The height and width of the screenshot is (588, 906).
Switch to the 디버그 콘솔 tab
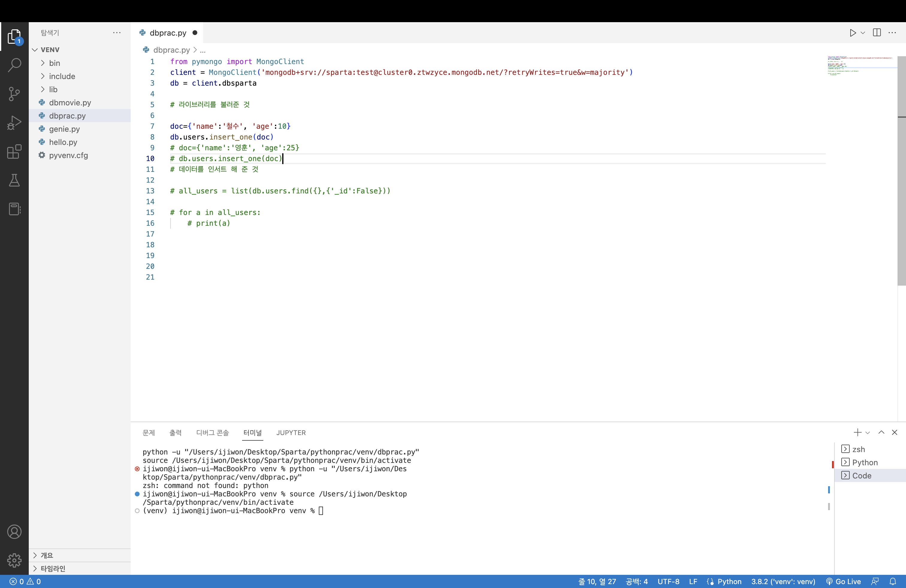212,433
